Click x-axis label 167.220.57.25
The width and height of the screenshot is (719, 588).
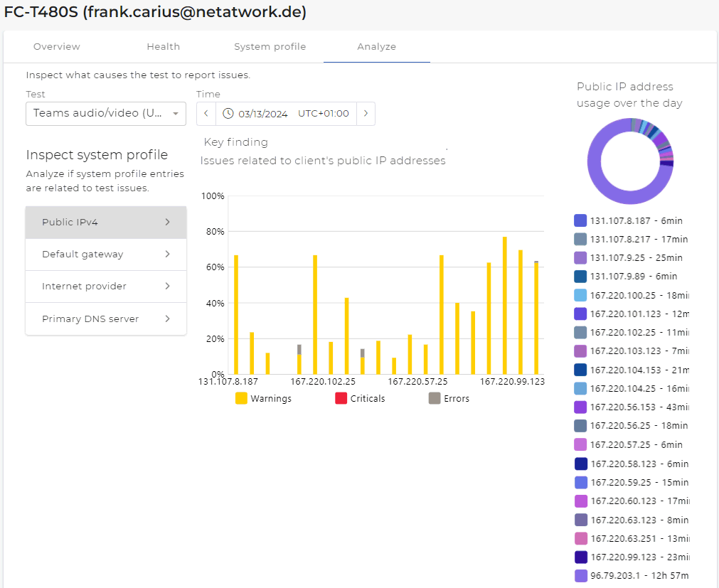[x=417, y=381]
